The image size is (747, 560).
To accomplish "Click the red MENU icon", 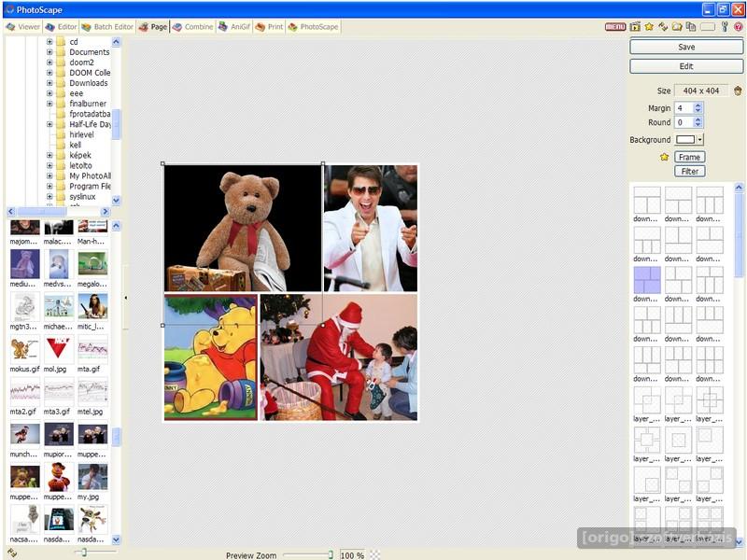I will 615,27.
